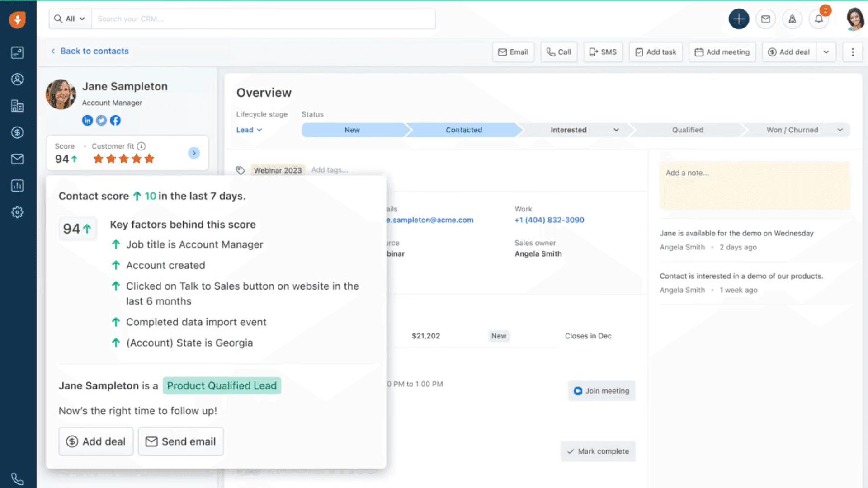Image resolution: width=868 pixels, height=488 pixels.
Task: Focus the Search your CRM field
Action: click(264, 19)
